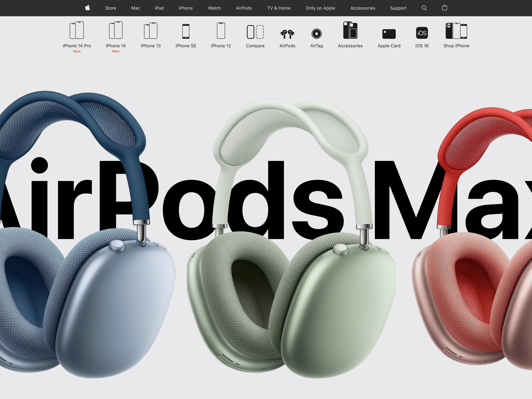The width and height of the screenshot is (532, 399).
Task: Open Mac in the top navigation
Action: click(x=135, y=8)
